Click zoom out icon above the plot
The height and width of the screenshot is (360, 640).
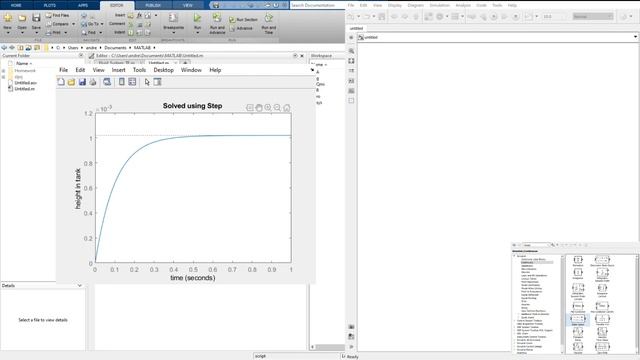(x=277, y=108)
